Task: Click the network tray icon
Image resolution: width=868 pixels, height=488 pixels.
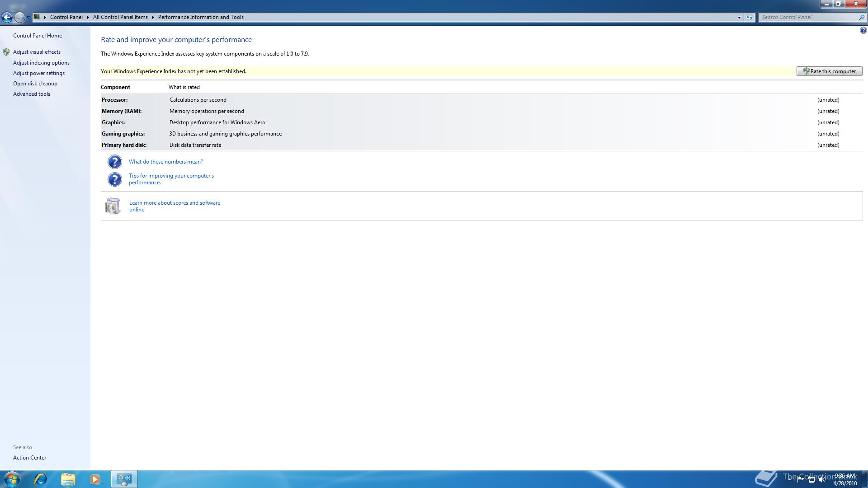Action: tap(811, 479)
